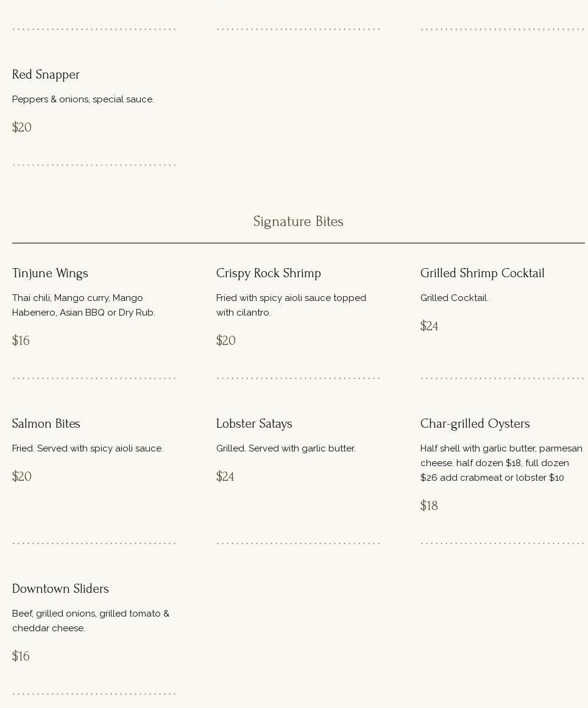Click the $18 price under Char-grilled Oysters

pos(429,506)
